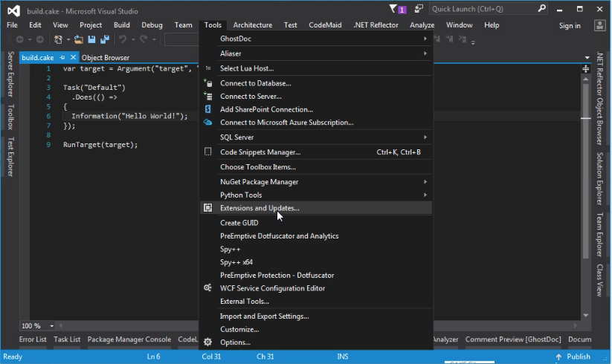Open the Task List tab

click(x=67, y=339)
